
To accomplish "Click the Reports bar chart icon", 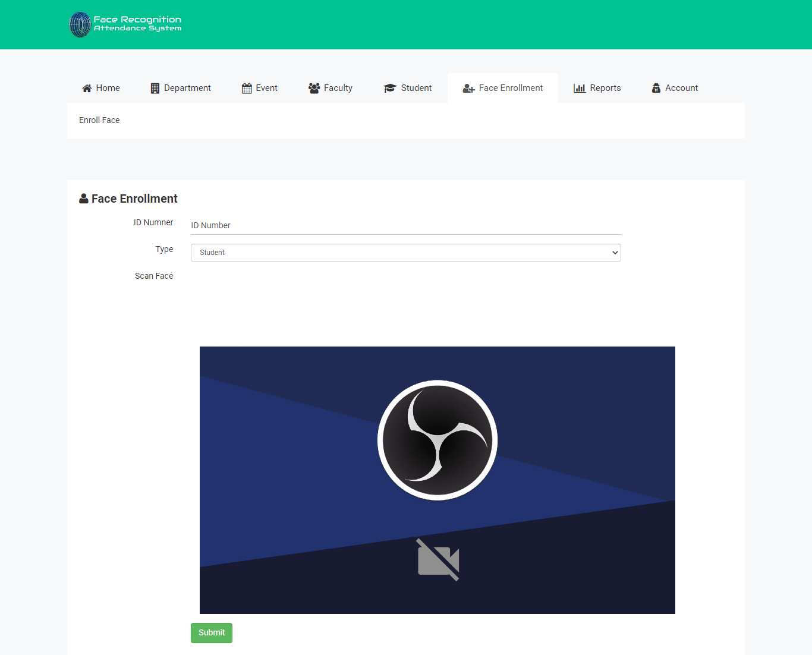I will [x=580, y=88].
